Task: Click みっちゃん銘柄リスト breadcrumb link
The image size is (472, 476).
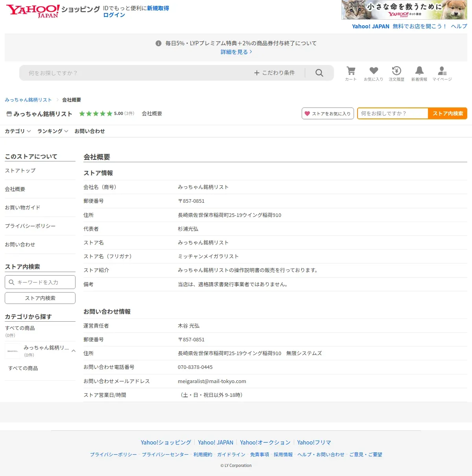Action: (x=28, y=100)
